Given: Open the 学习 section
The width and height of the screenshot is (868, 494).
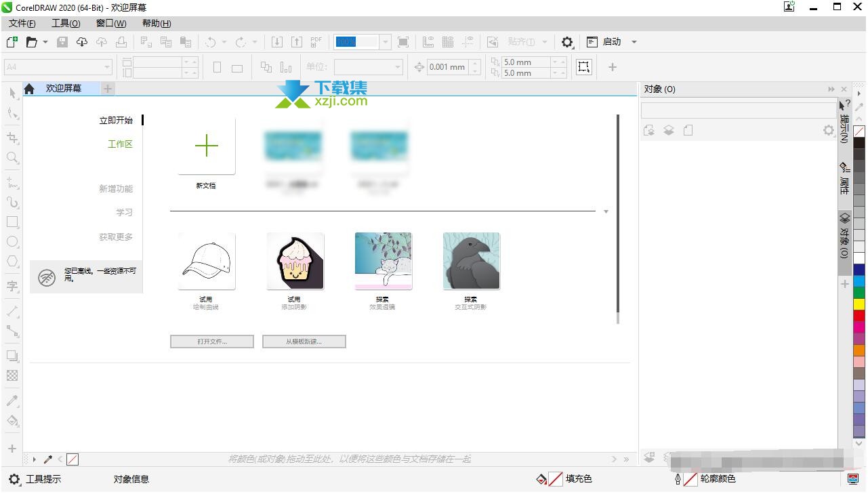Looking at the screenshot, I should tap(124, 213).
